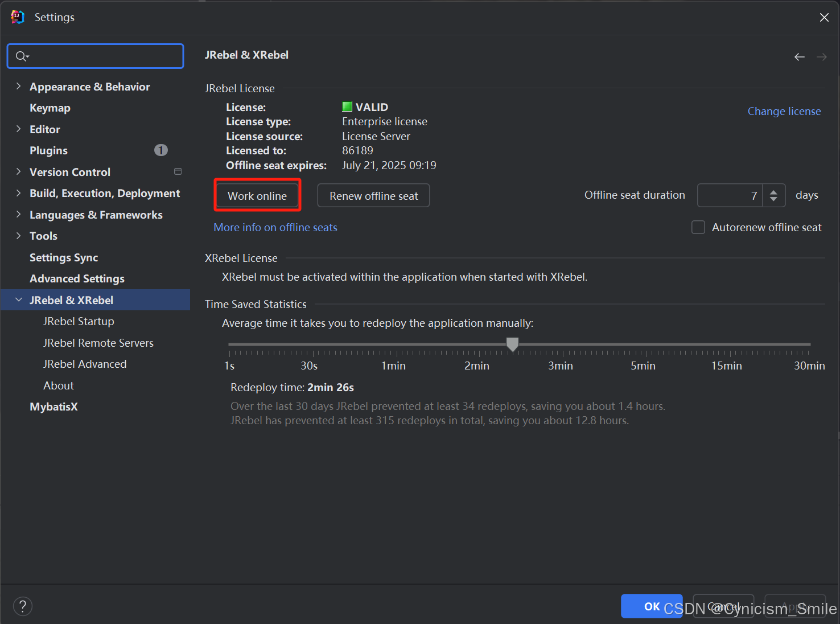
Task: Select MybatisX in settings tree
Action: click(x=53, y=407)
